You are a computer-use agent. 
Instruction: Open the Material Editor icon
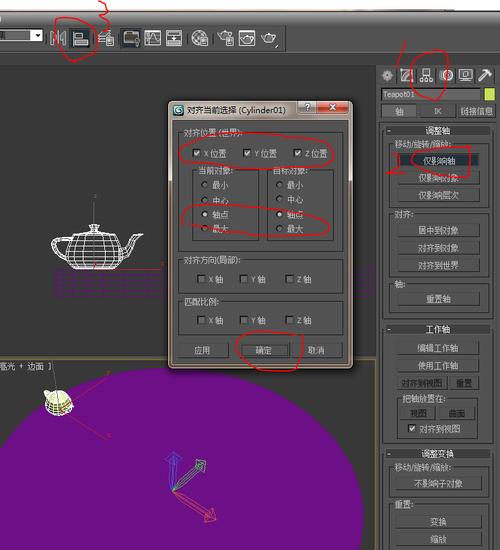pyautogui.click(x=200, y=38)
